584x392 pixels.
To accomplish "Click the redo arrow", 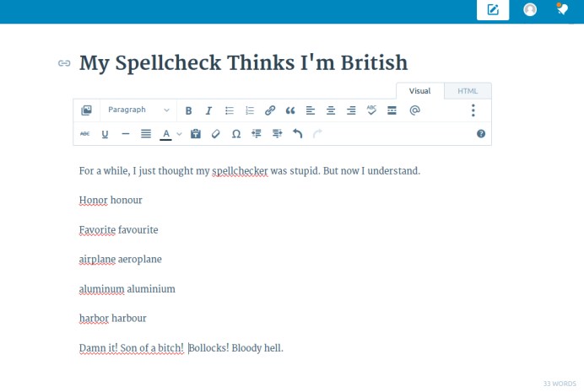I will pyautogui.click(x=317, y=133).
